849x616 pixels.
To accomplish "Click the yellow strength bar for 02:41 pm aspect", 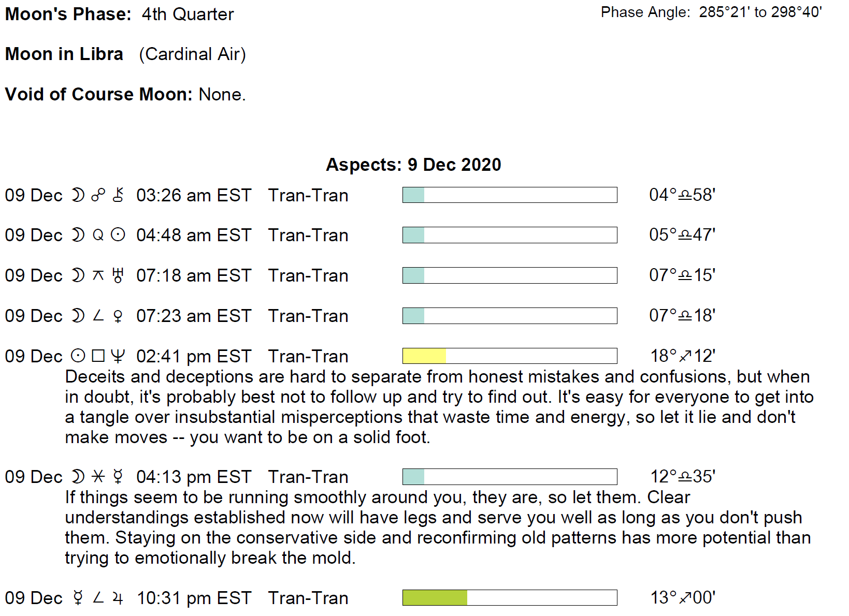I will pos(424,356).
